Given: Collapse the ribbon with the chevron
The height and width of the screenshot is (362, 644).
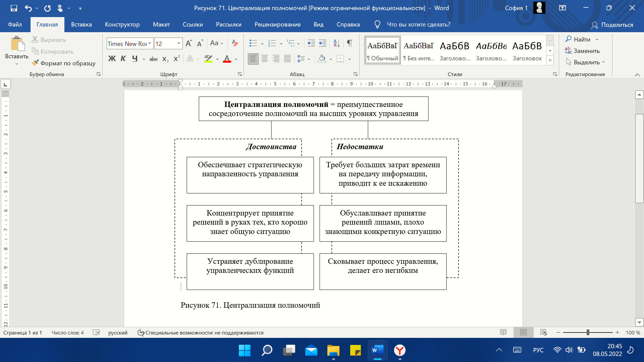Looking at the screenshot, I should [x=637, y=75].
